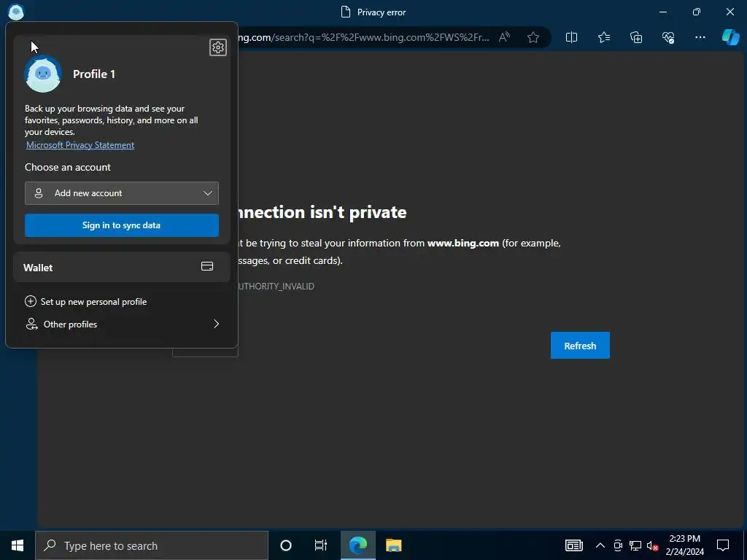Click the Read aloud icon in address bar
The image size is (747, 560).
click(x=504, y=37)
